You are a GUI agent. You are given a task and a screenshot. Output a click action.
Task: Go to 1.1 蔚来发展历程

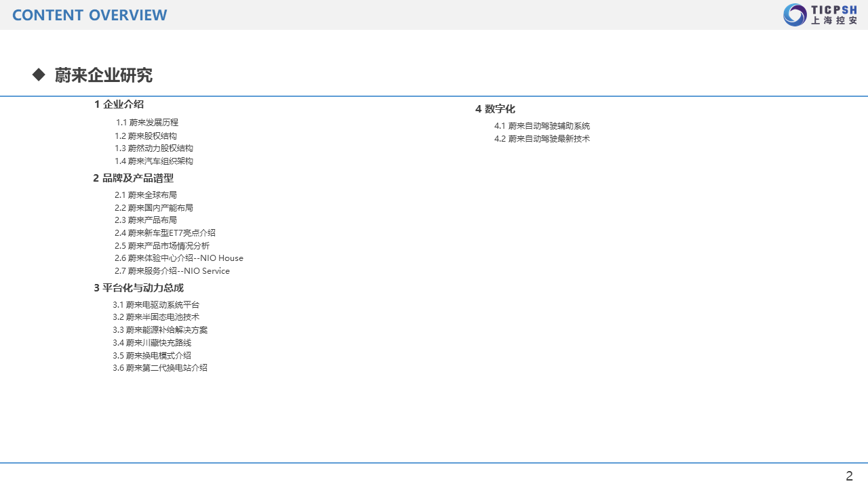click(147, 123)
